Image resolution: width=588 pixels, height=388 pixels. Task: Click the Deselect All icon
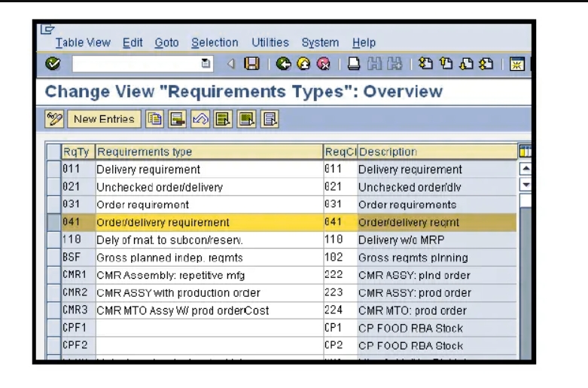coord(270,119)
